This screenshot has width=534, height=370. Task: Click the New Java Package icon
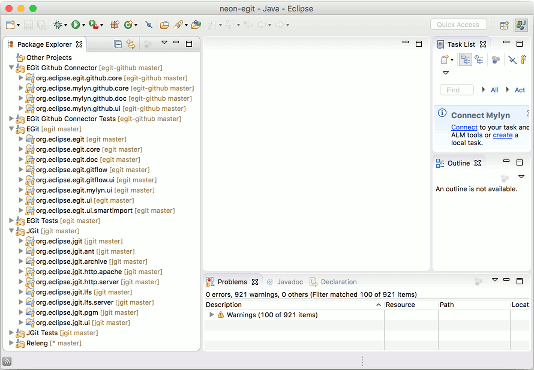coord(114,25)
